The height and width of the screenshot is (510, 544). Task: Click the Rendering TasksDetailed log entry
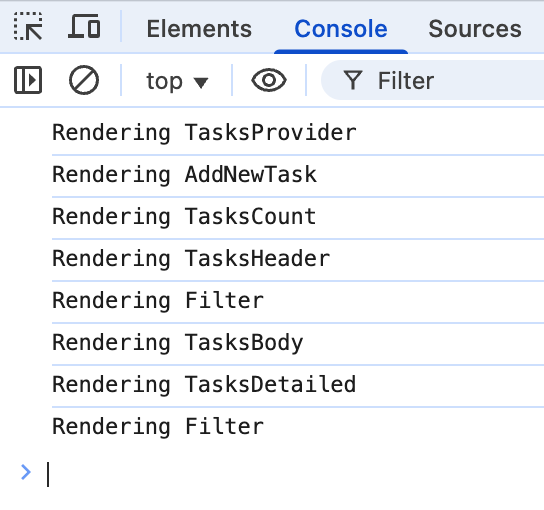204,384
